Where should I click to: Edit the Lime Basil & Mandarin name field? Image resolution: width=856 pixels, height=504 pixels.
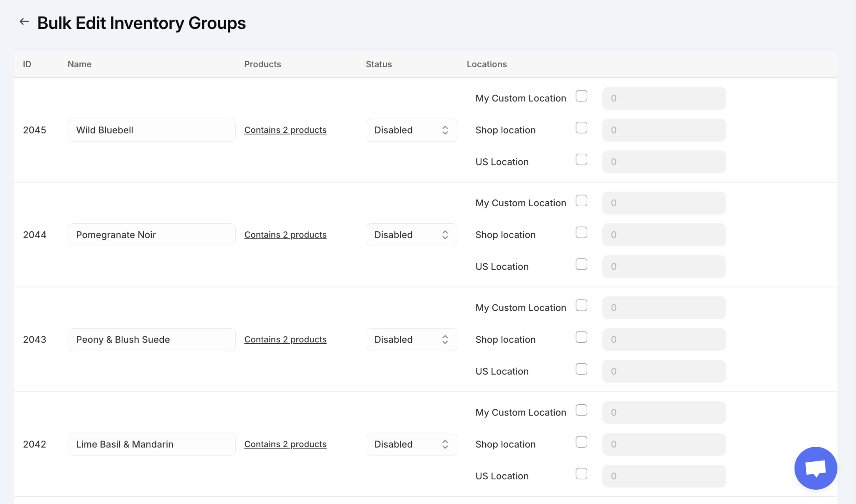point(152,445)
